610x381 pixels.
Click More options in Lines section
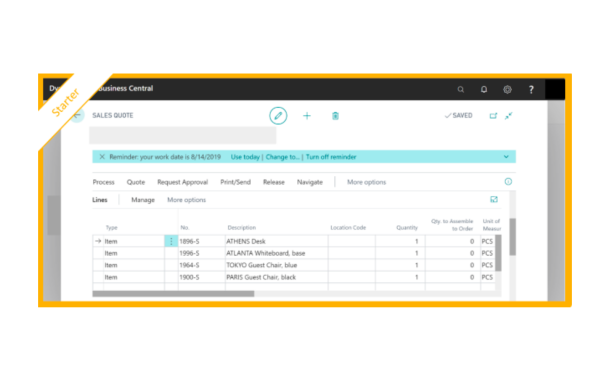186,200
